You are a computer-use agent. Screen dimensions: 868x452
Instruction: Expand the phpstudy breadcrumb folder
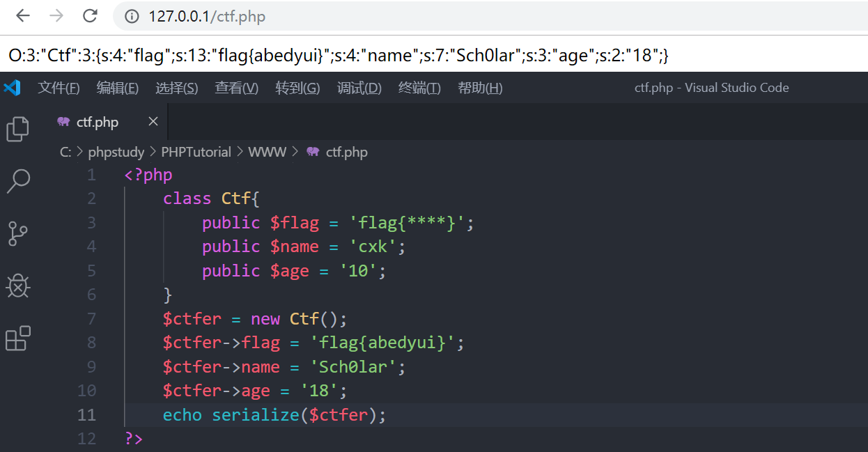(x=116, y=152)
